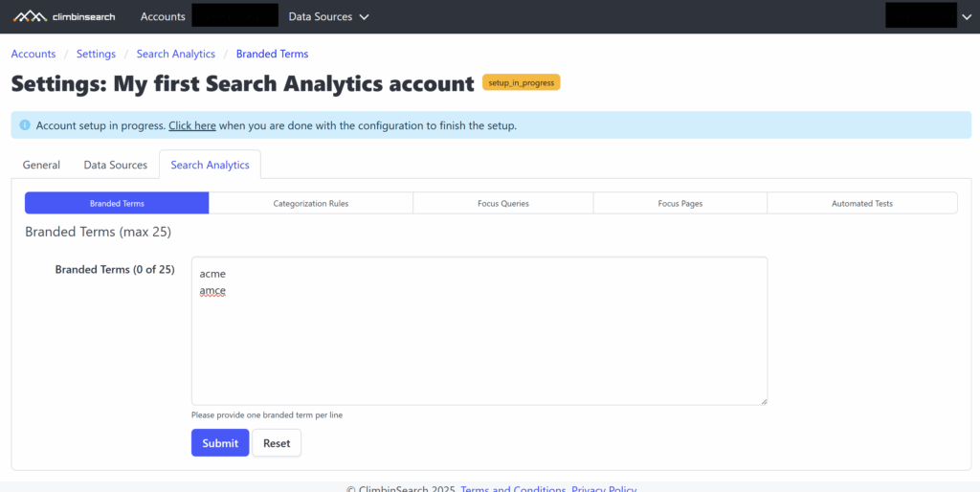
Task: Select the Categorization Rules sub-tab
Action: pos(311,203)
